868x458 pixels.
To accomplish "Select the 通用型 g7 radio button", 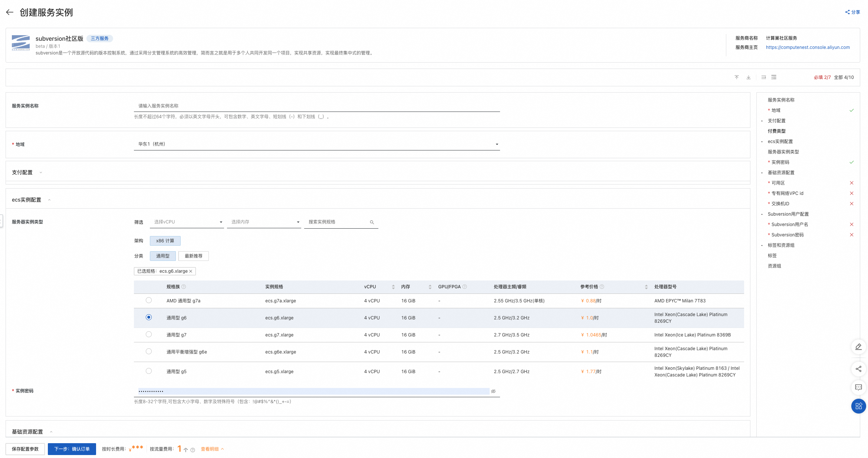I will pyautogui.click(x=149, y=334).
